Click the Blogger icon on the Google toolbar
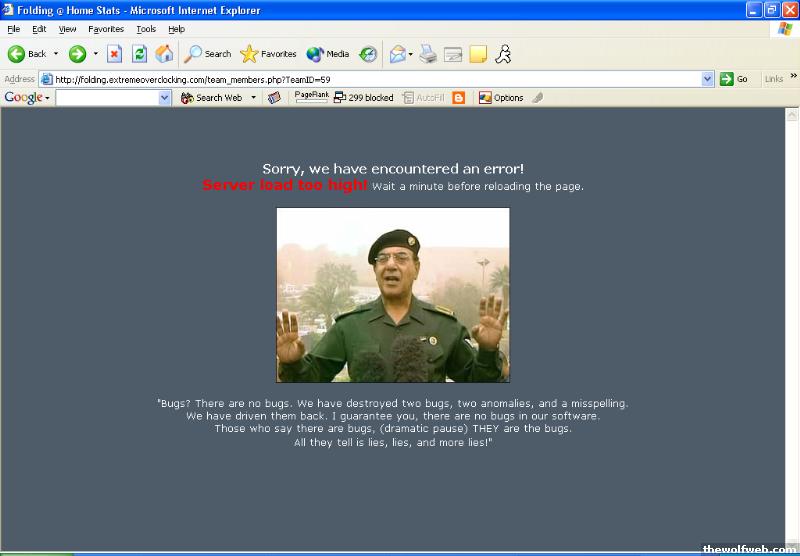This screenshot has height=556, width=800. pos(459,98)
